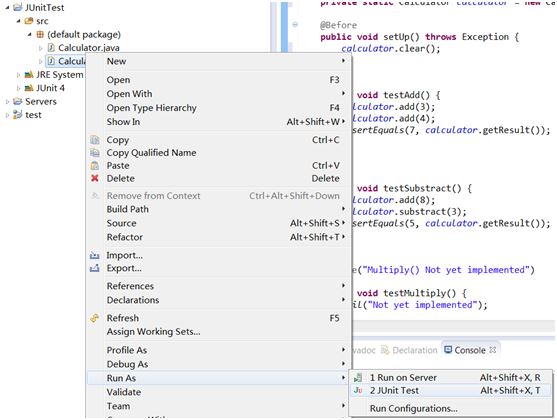The image size is (557, 420).
Task: Click the Paste clipboard icon
Action: click(x=95, y=166)
